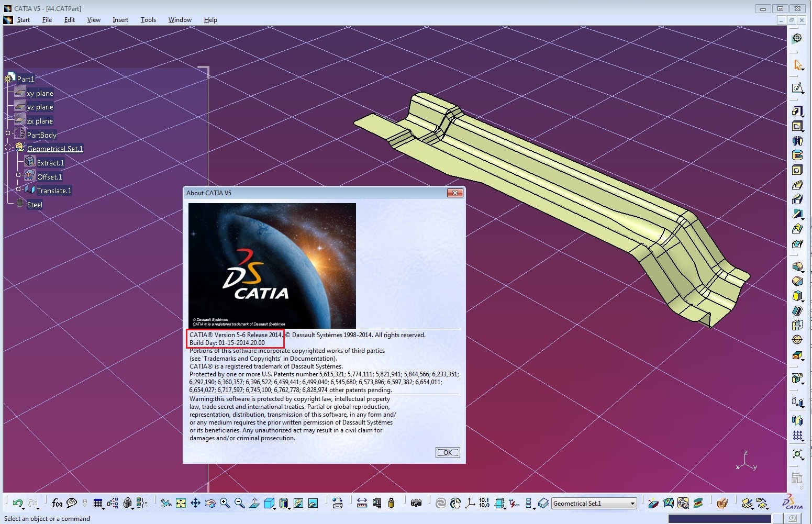This screenshot has width=812, height=524.
Task: Click Fit All In view icon
Action: (181, 503)
